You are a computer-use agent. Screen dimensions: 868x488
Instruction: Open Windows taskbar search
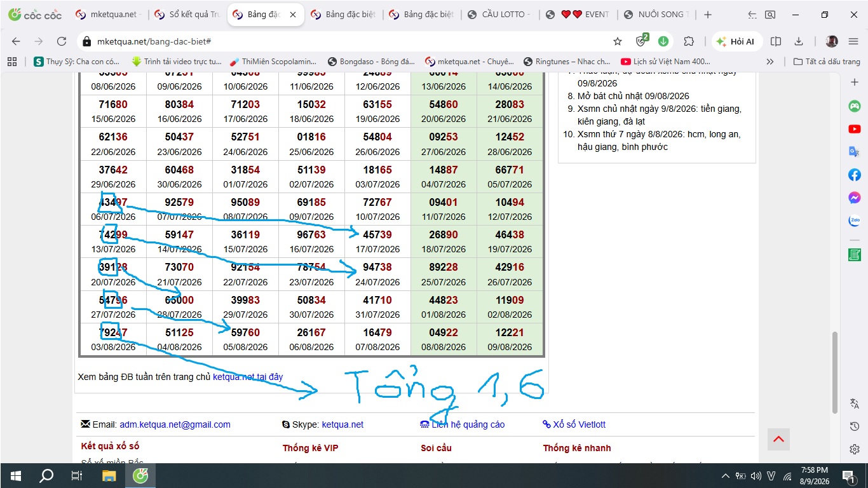[46, 475]
